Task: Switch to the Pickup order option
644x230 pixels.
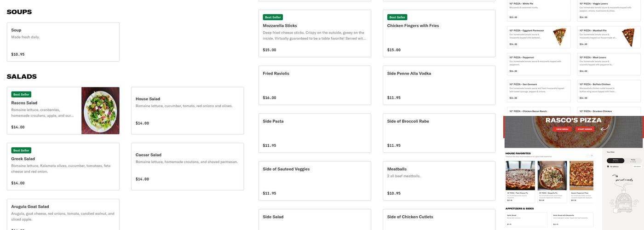Action: (633, 161)
